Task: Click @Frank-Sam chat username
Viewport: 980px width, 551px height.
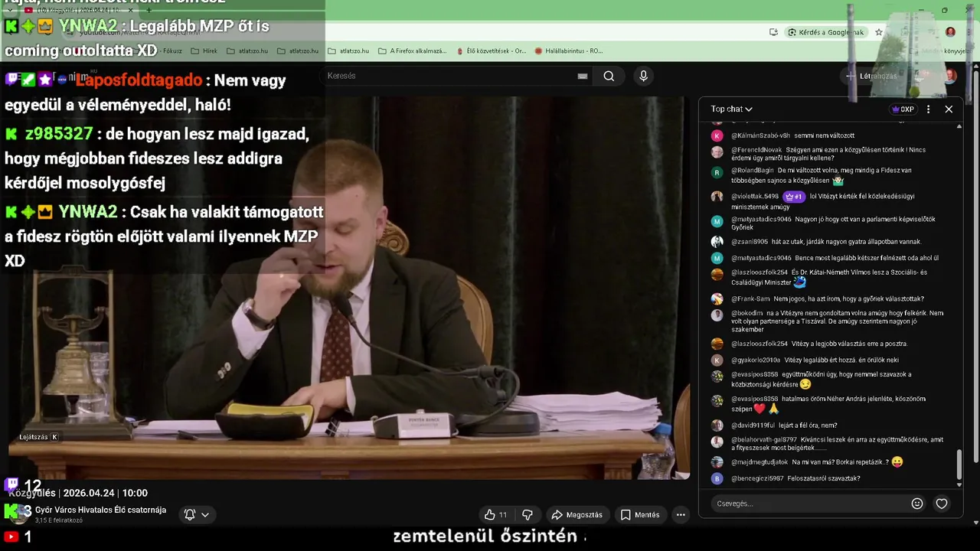Action: coord(750,299)
